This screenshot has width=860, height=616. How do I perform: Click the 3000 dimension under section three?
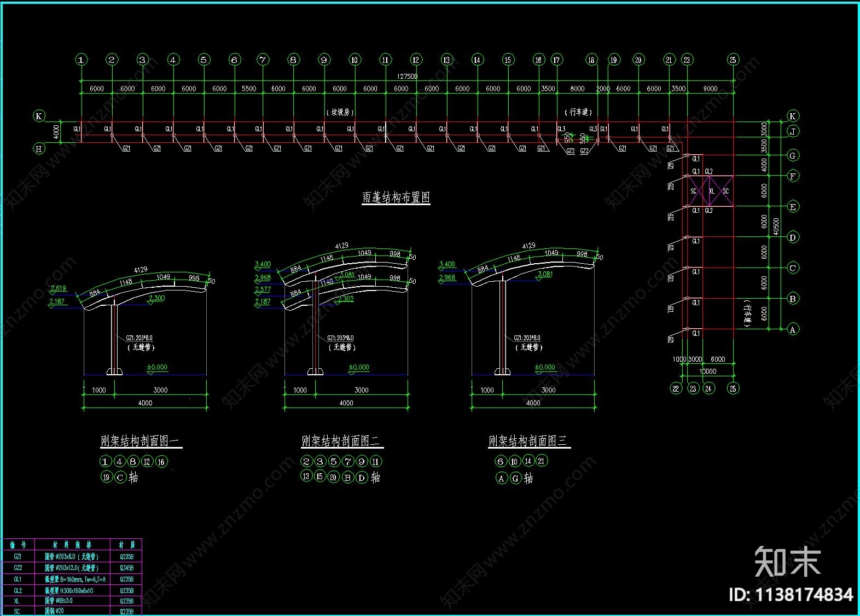point(549,390)
